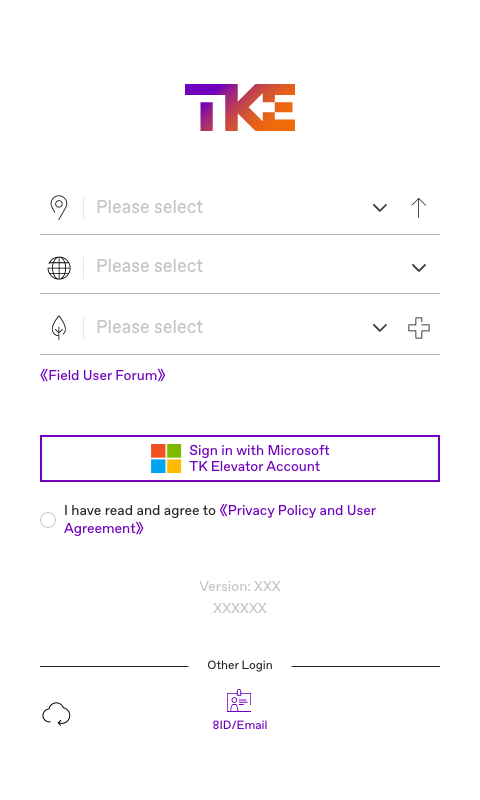Click the TKE logo at top

(240, 108)
